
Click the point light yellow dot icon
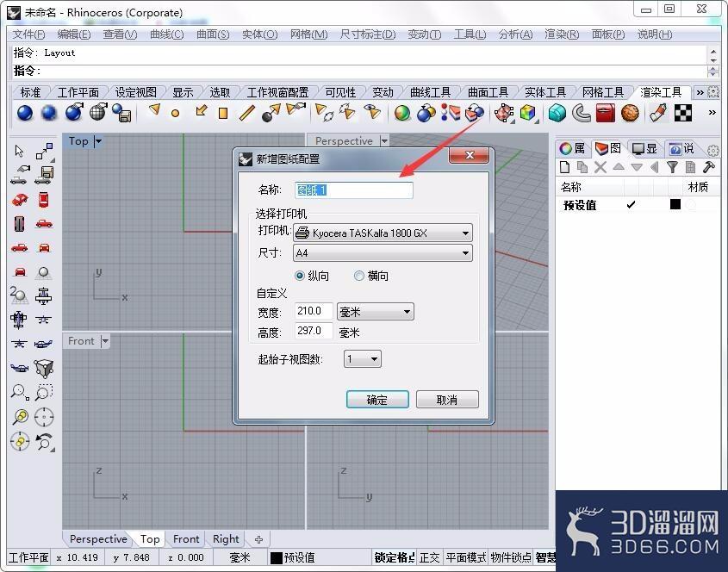click(x=175, y=113)
